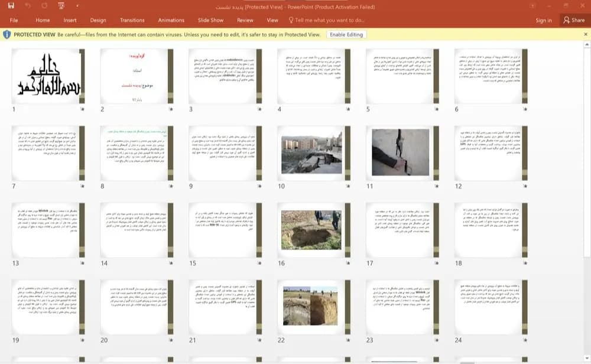Screen dimensions: 591x364
Task: Play transition star icon for slide 8
Action: 171,186
